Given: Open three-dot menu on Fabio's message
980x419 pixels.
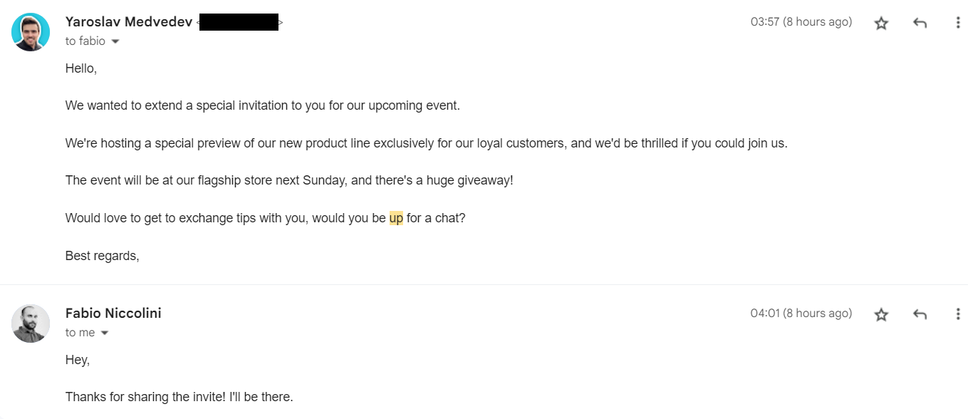Looking at the screenshot, I should point(958,314).
